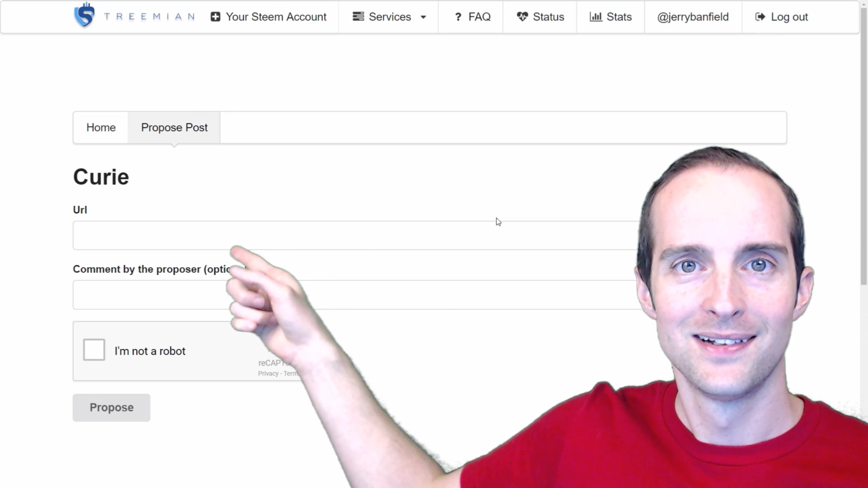Open the Services menu

389,17
